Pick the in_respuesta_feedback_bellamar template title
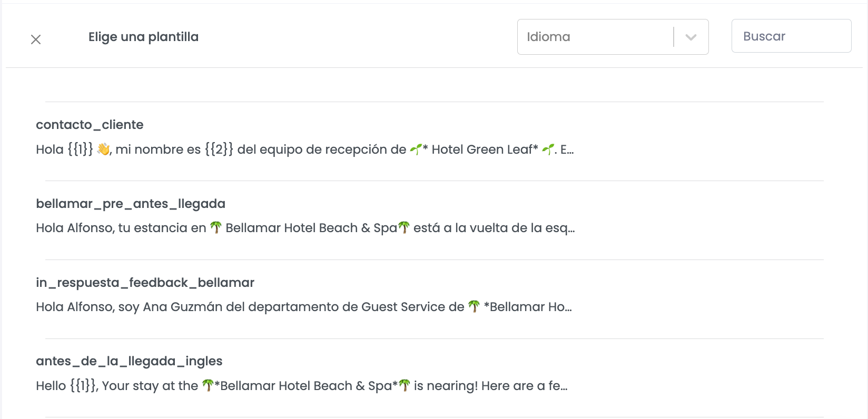This screenshot has width=868, height=419. click(x=145, y=283)
